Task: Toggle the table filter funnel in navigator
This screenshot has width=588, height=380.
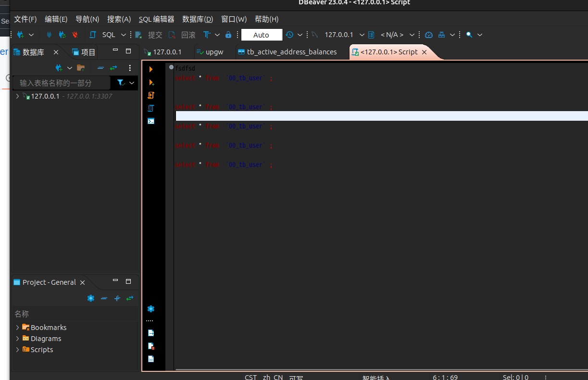Action: click(x=120, y=83)
